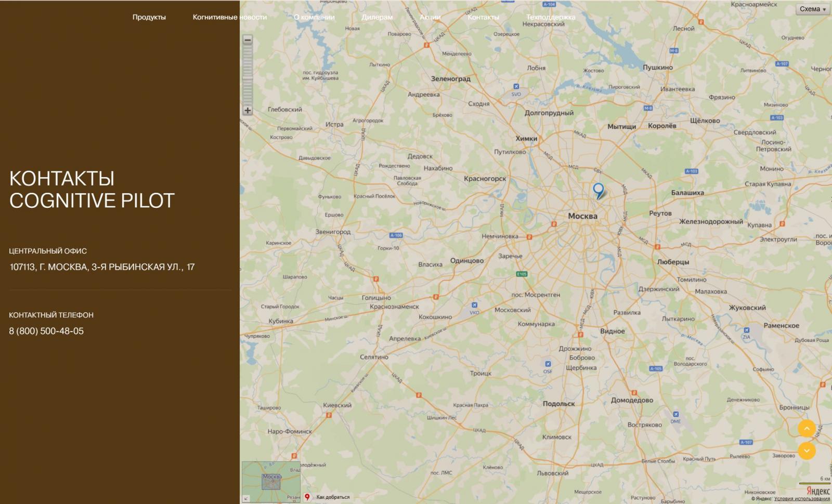Click the red pin beside Как добраться
This screenshot has height=504, width=832.
(307, 497)
